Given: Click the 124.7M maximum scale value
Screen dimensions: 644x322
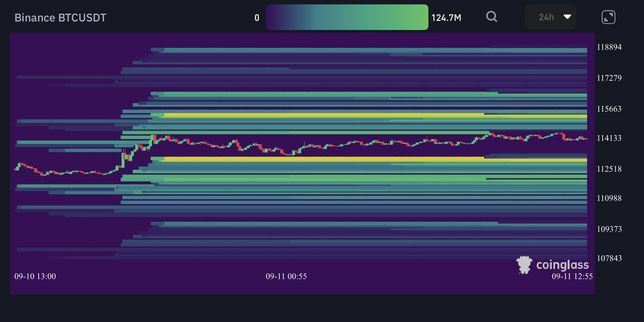Looking at the screenshot, I should [x=446, y=18].
